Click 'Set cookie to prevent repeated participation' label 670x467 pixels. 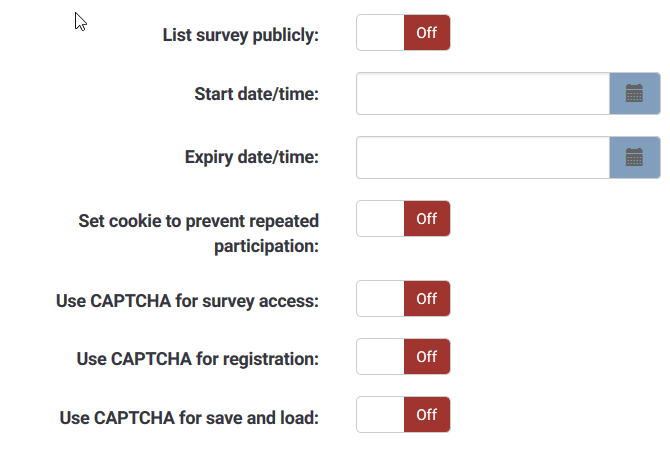tap(199, 233)
